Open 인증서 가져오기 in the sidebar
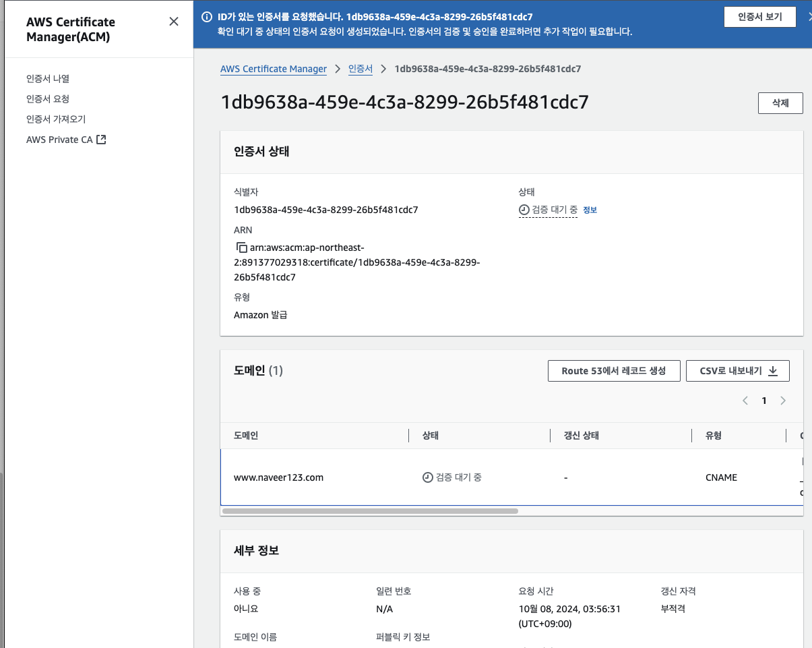 coord(56,119)
